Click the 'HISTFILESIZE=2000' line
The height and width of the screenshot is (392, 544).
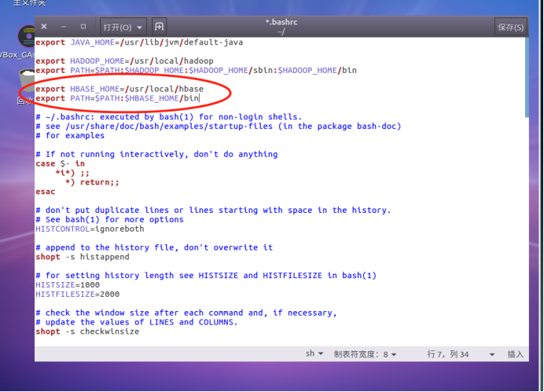[x=77, y=295]
